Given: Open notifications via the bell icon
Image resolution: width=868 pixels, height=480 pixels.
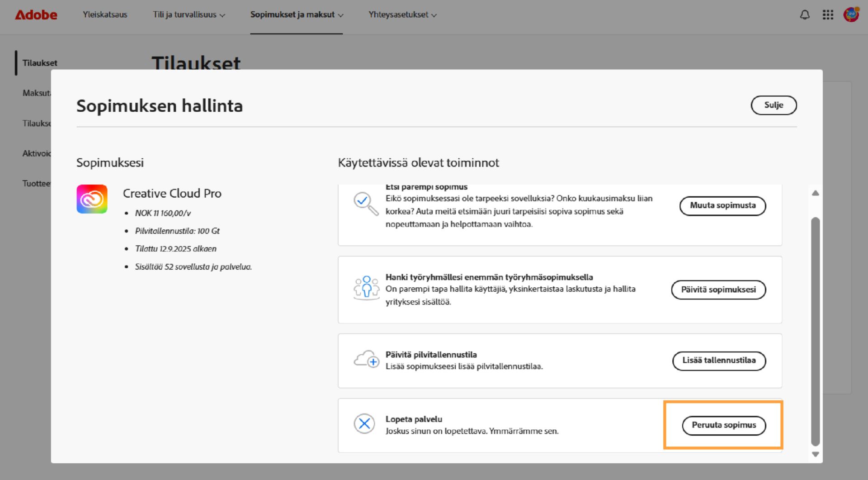Looking at the screenshot, I should tap(805, 14).
